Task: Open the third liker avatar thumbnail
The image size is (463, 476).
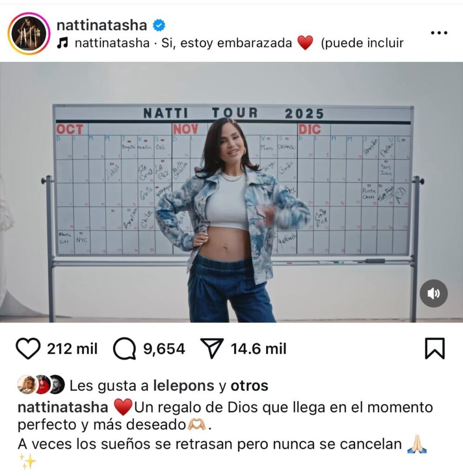Action: click(x=58, y=384)
